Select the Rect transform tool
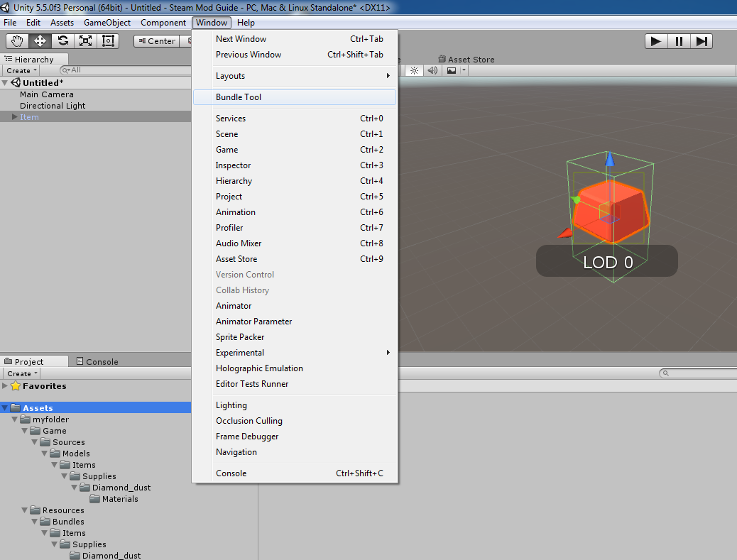The height and width of the screenshot is (560, 737). point(108,41)
